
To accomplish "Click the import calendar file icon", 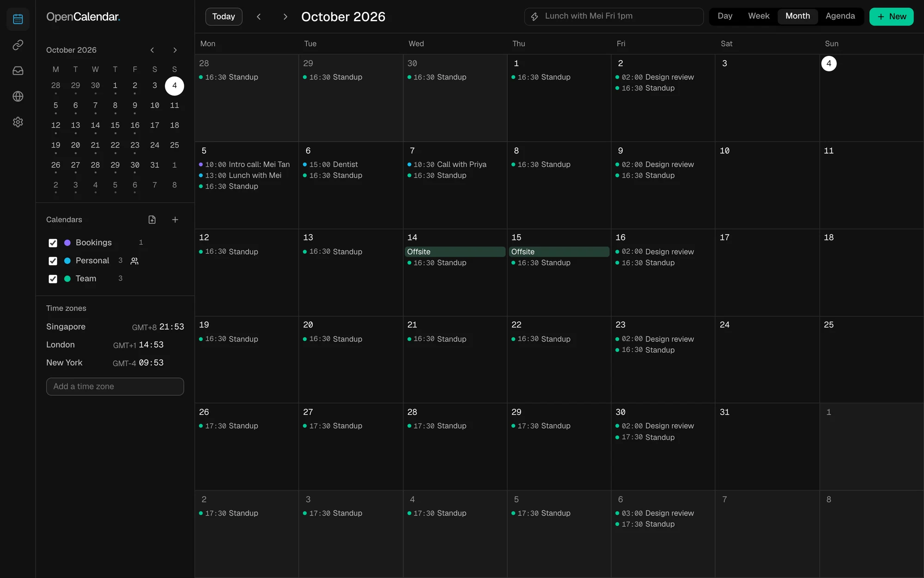I will [x=152, y=220].
